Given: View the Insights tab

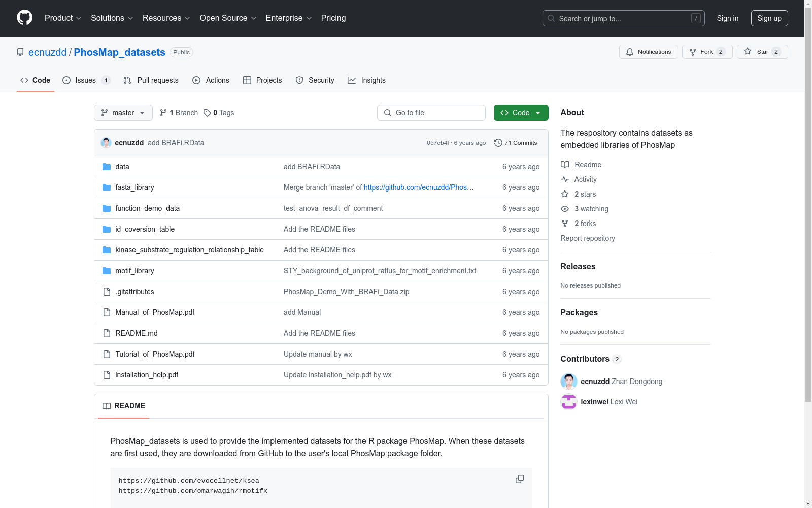Looking at the screenshot, I should click(366, 80).
